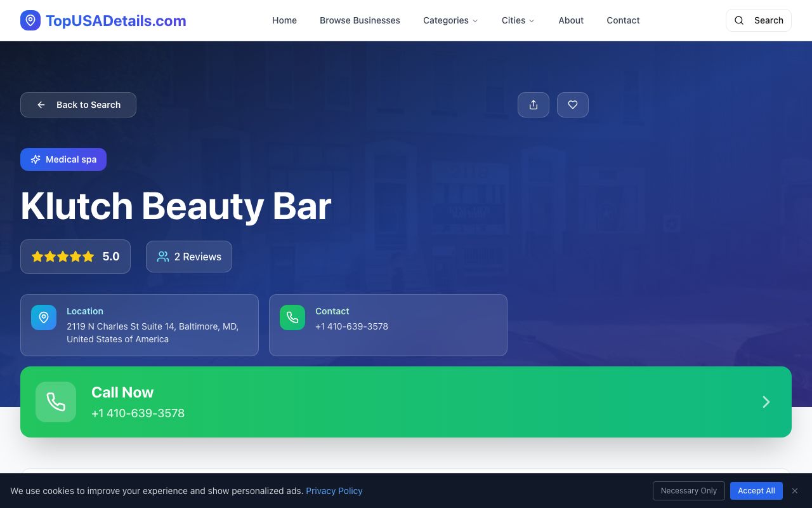812x508 pixels.
Task: Select the About menu item
Action: tap(570, 20)
